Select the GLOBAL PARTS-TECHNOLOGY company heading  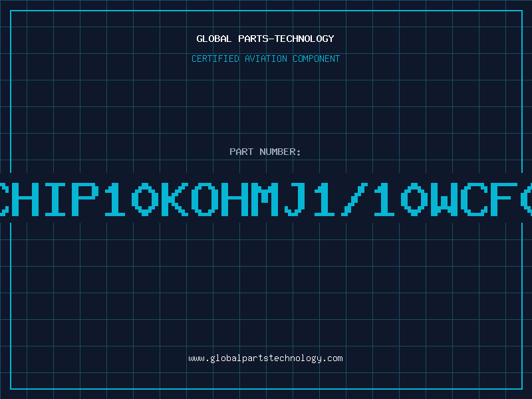(x=265, y=39)
